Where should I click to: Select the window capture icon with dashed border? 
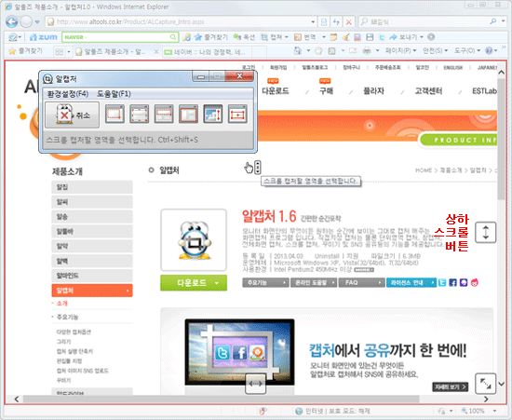point(139,114)
